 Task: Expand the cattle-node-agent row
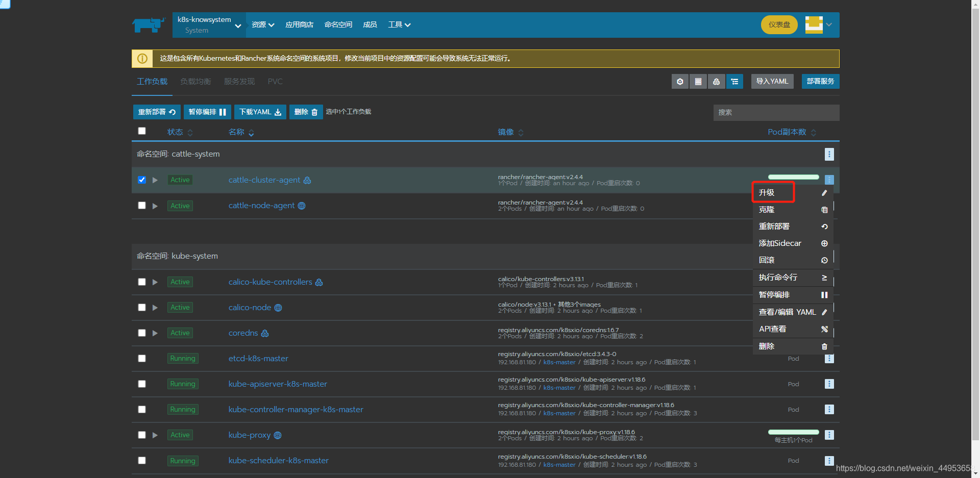(x=155, y=206)
